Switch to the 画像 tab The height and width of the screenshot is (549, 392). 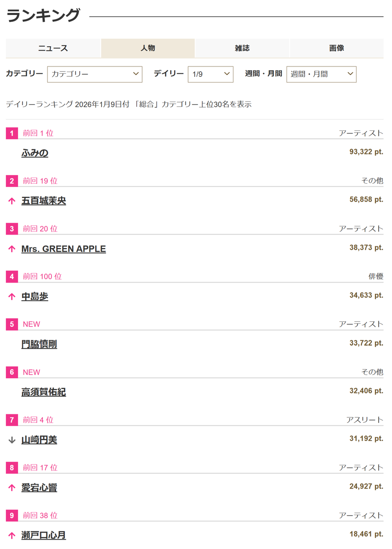(x=336, y=48)
